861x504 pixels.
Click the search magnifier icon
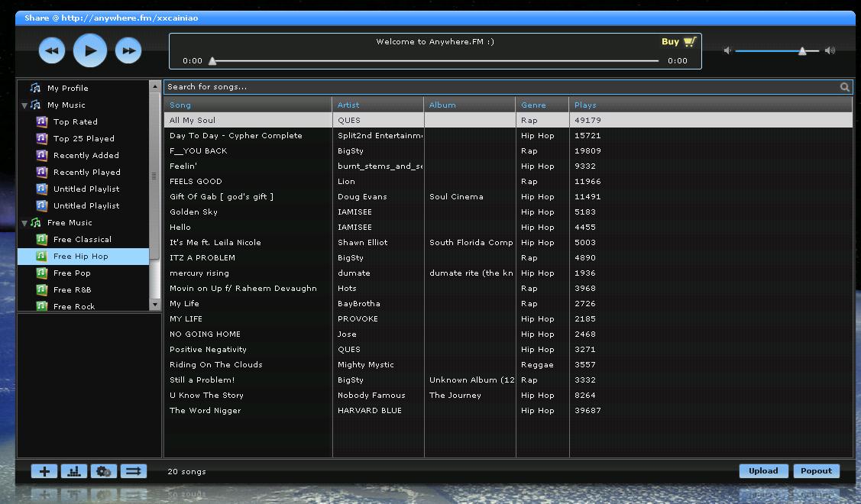(x=844, y=87)
